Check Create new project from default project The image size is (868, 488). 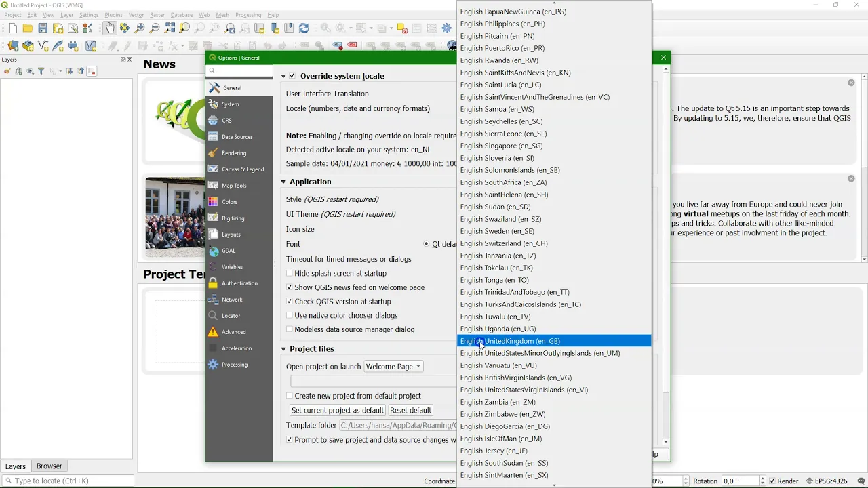(290, 396)
